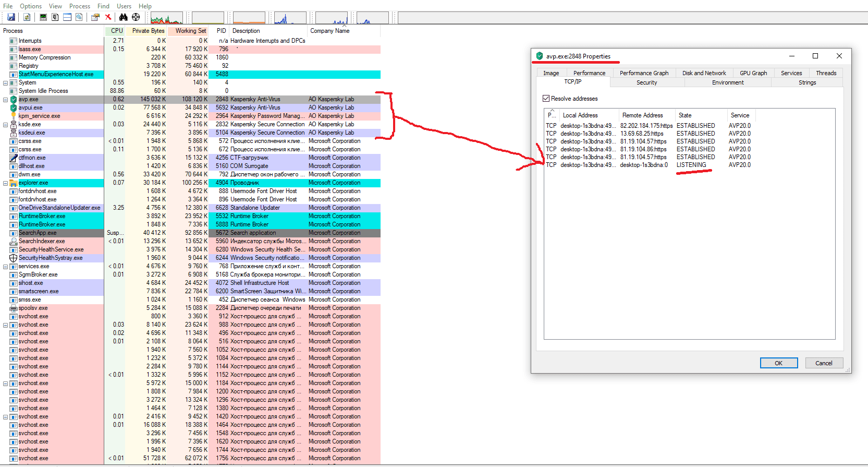This screenshot has width=868, height=467.
Task: Switch to the Disk and Network tab
Action: pyautogui.click(x=704, y=73)
